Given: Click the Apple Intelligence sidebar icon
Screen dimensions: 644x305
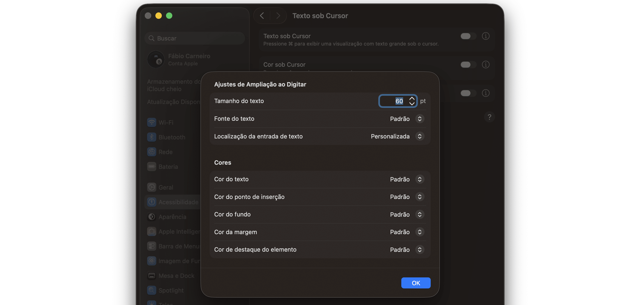Looking at the screenshot, I should pos(151,231).
